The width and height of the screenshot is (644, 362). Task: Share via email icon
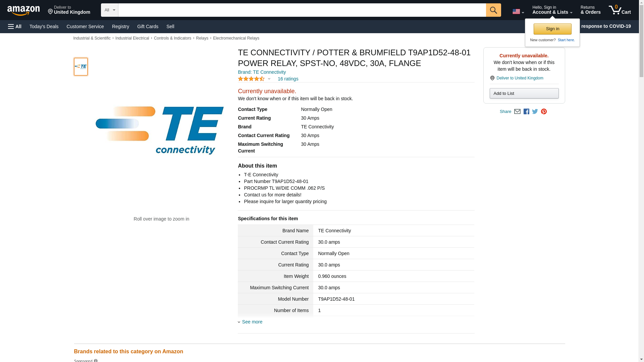coord(517,112)
